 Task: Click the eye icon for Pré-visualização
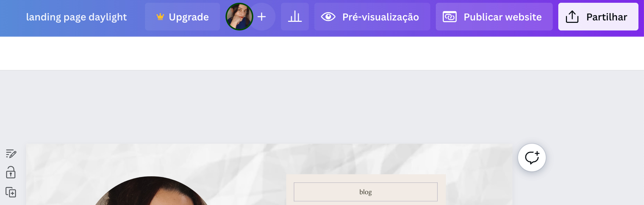328,17
